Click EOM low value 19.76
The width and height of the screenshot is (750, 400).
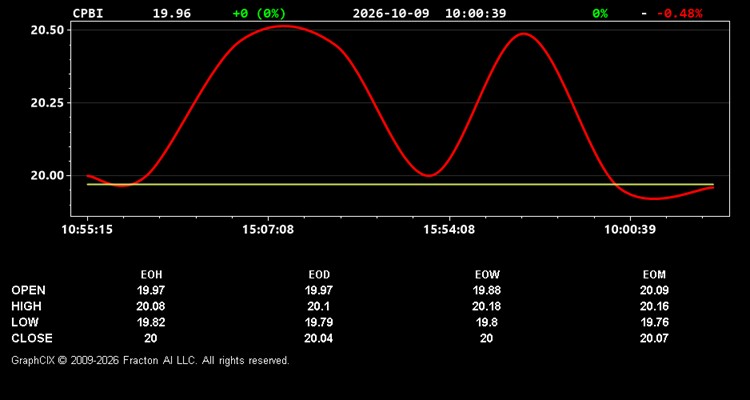click(x=654, y=322)
